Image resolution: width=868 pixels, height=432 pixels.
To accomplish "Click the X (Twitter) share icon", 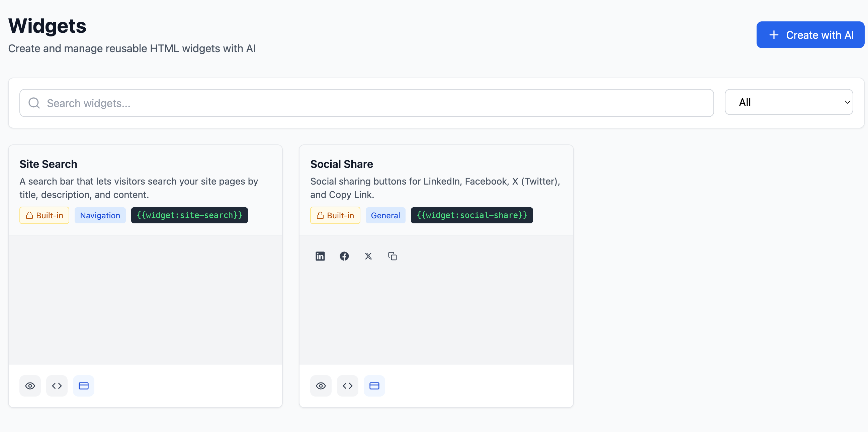I will pyautogui.click(x=368, y=256).
